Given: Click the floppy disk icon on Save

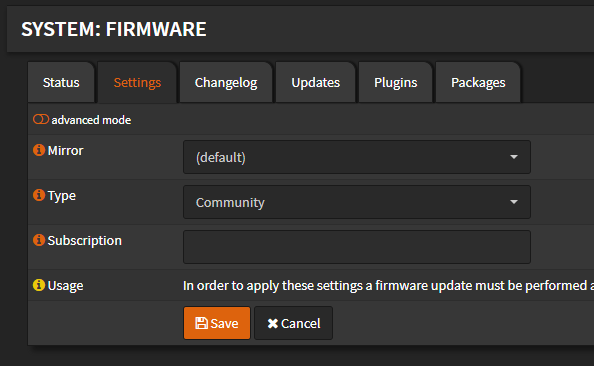Looking at the screenshot, I should 201,323.
